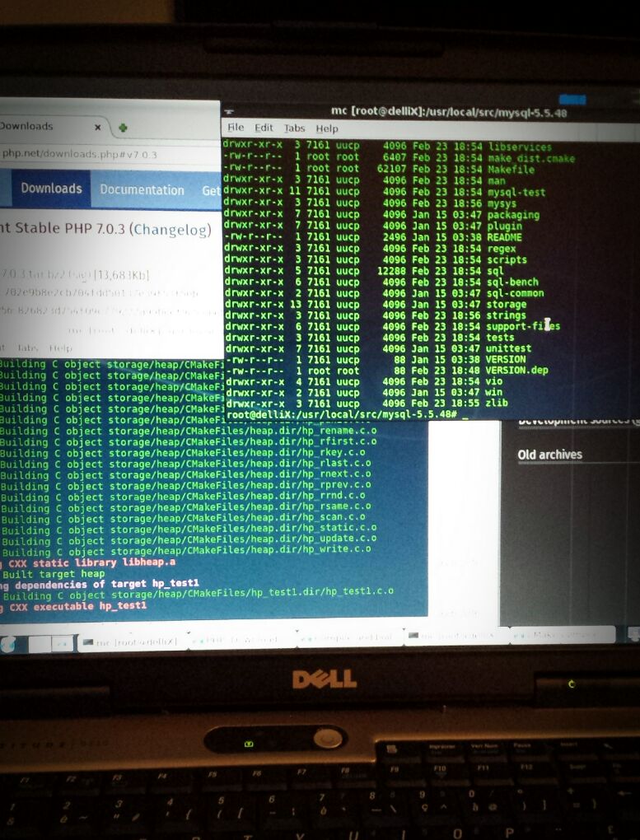Click the CXX static library libheap.a line
Viewport: 640px width, 840px height.
click(88, 562)
